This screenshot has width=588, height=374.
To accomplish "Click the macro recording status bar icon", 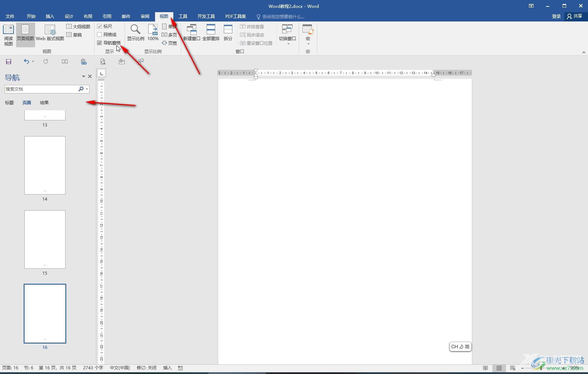I will click(x=180, y=368).
